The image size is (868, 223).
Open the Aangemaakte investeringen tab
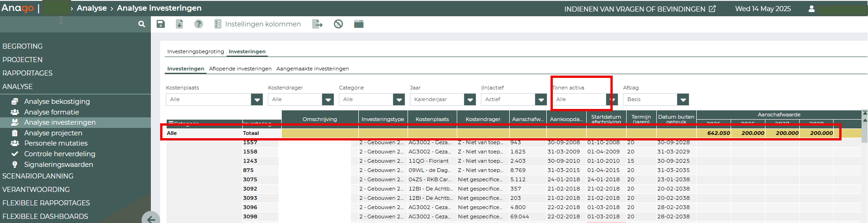312,69
